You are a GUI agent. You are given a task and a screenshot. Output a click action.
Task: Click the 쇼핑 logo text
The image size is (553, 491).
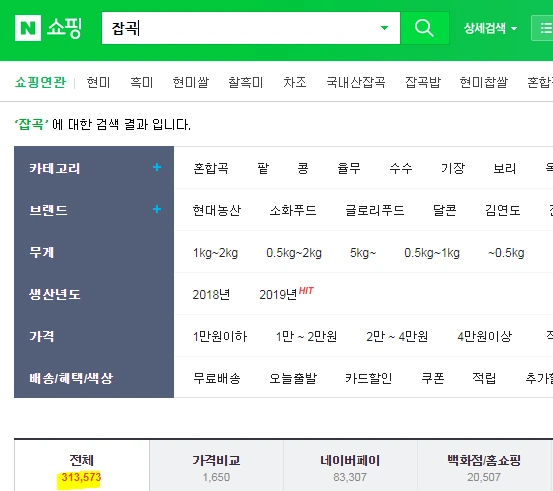tap(64, 28)
